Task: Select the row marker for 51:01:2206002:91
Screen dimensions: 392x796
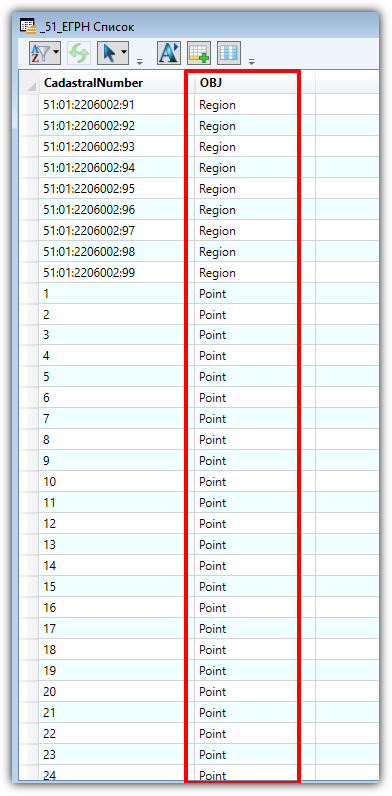Action: (29, 105)
